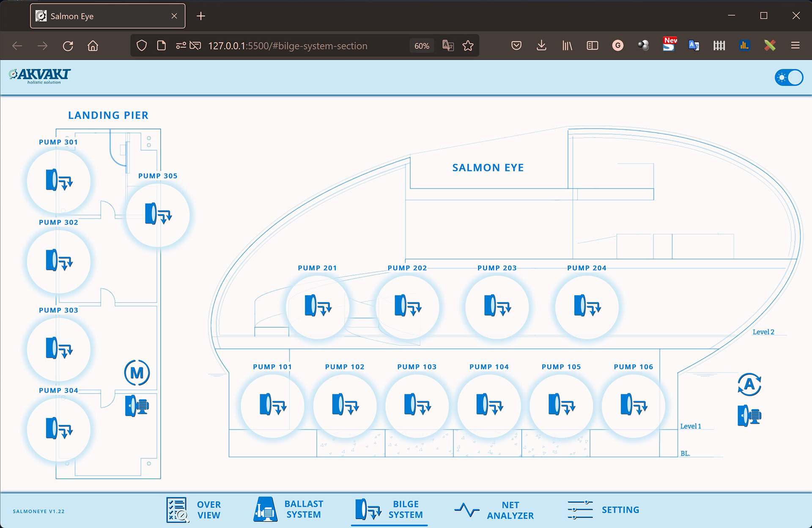The width and height of the screenshot is (812, 528).
Task: Select Pump 305 on the landing pier
Action: pyautogui.click(x=158, y=215)
